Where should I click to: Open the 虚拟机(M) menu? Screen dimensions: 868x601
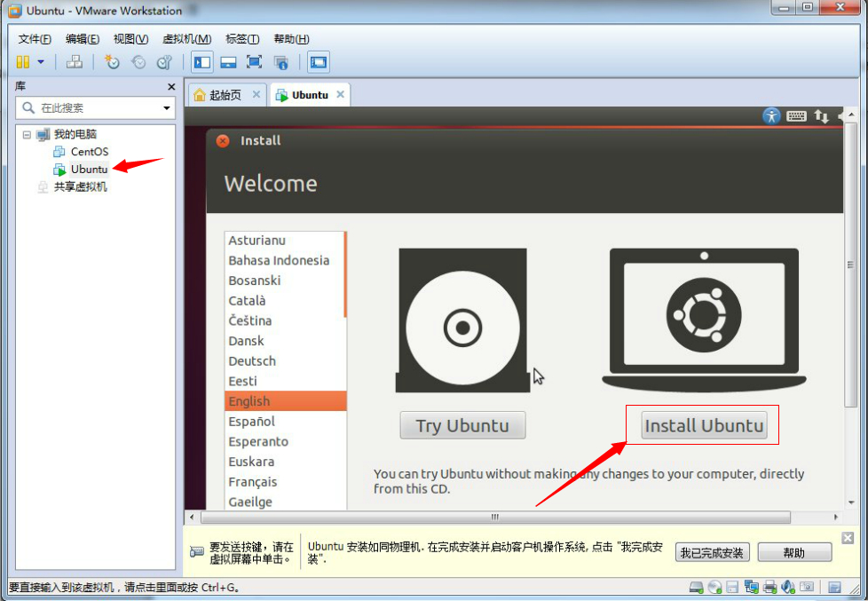[x=186, y=39]
